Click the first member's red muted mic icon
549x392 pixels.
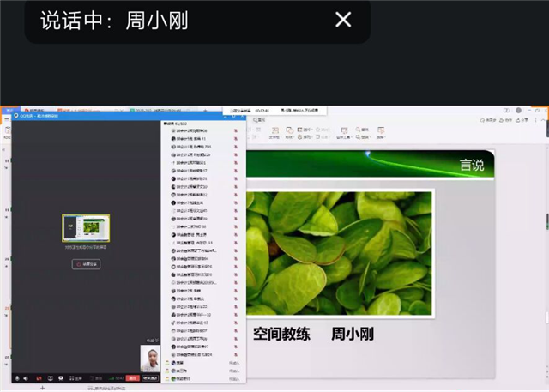click(236, 130)
